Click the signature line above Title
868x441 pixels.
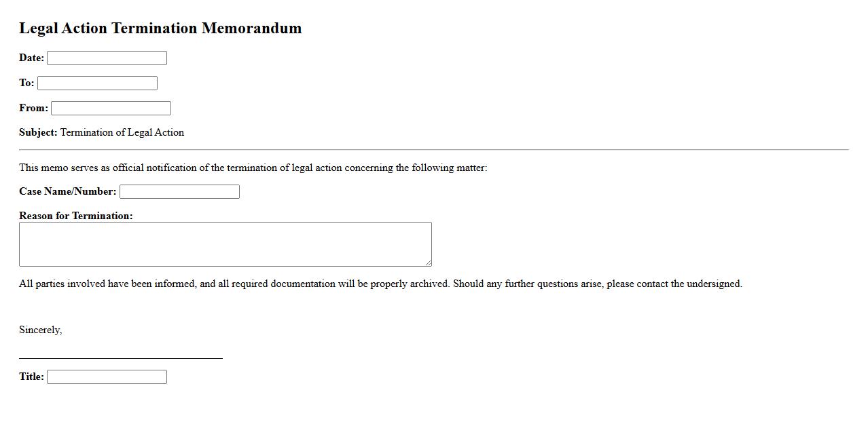pyautogui.click(x=121, y=358)
